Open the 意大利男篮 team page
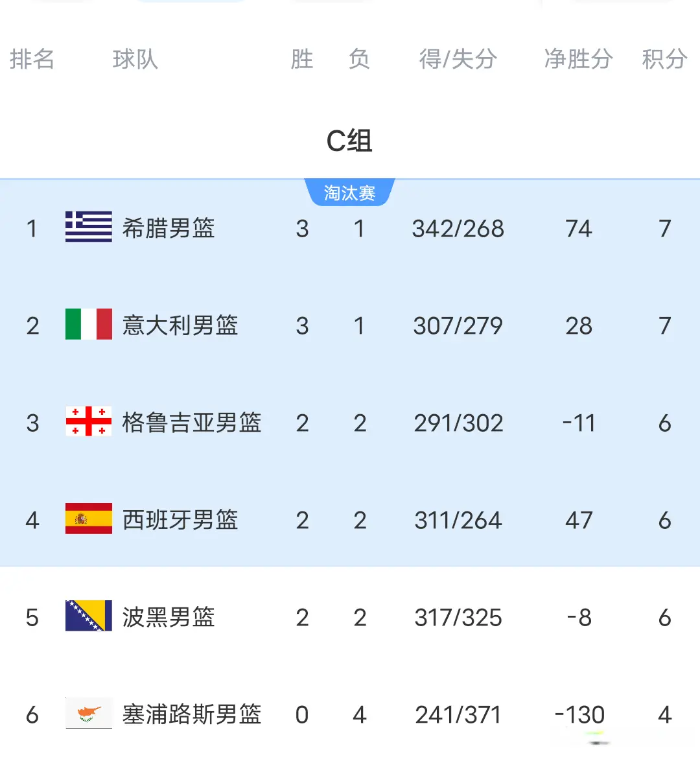Viewport: 700px width, 761px height. pyautogui.click(x=180, y=325)
